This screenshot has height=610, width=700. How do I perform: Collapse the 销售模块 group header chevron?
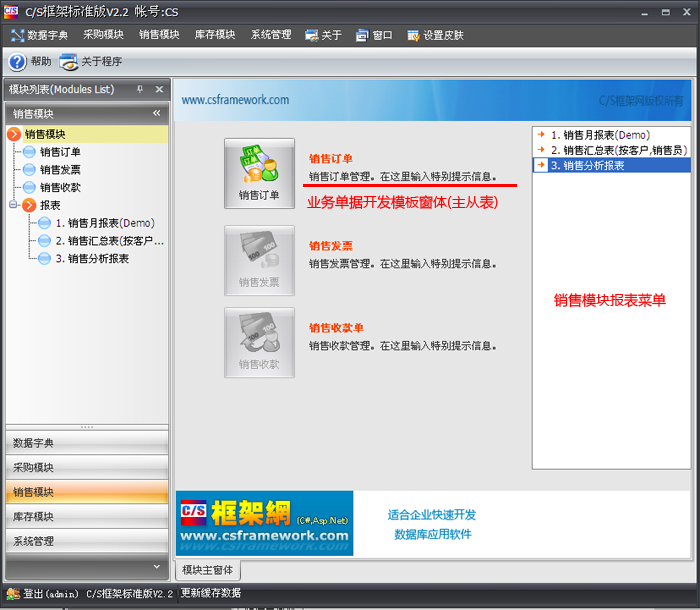pyautogui.click(x=156, y=114)
